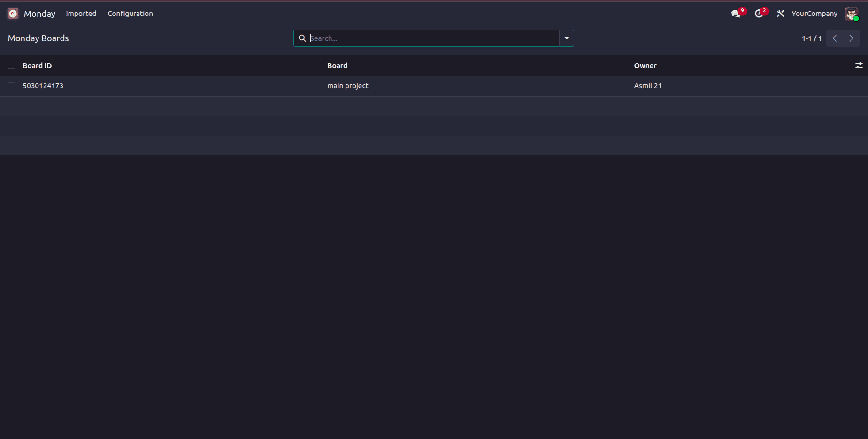The image size is (868, 439).
Task: Open the Monday app home icon
Action: click(13, 14)
